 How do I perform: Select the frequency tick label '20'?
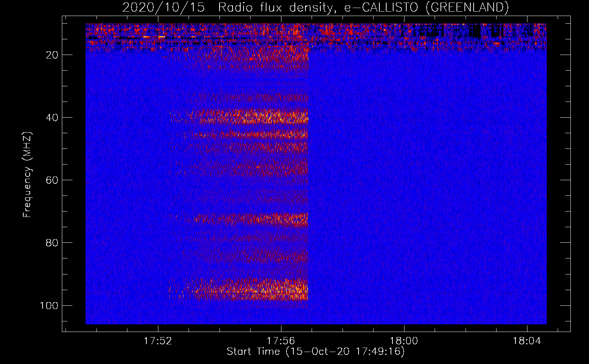point(52,55)
